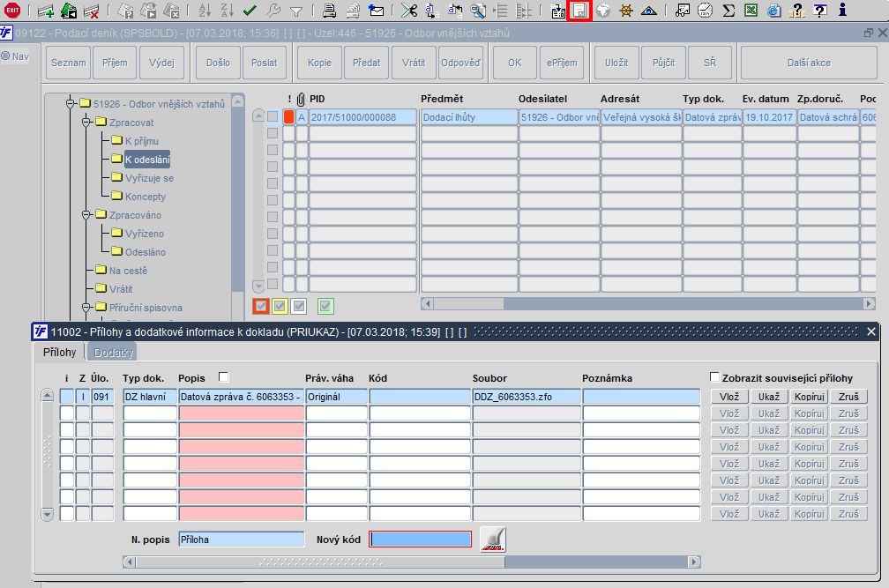Click the attachments dialog horizontal scrollbar thumb

coord(320,562)
